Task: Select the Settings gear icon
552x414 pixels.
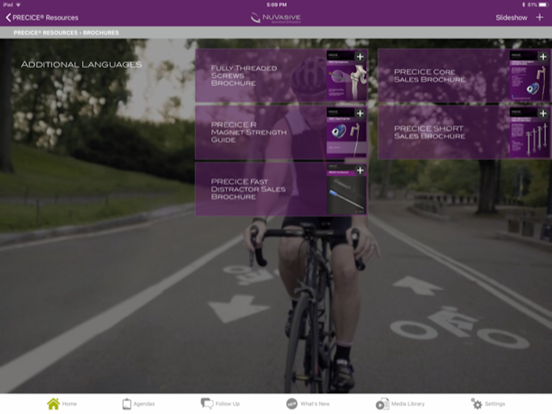Action: (x=477, y=404)
